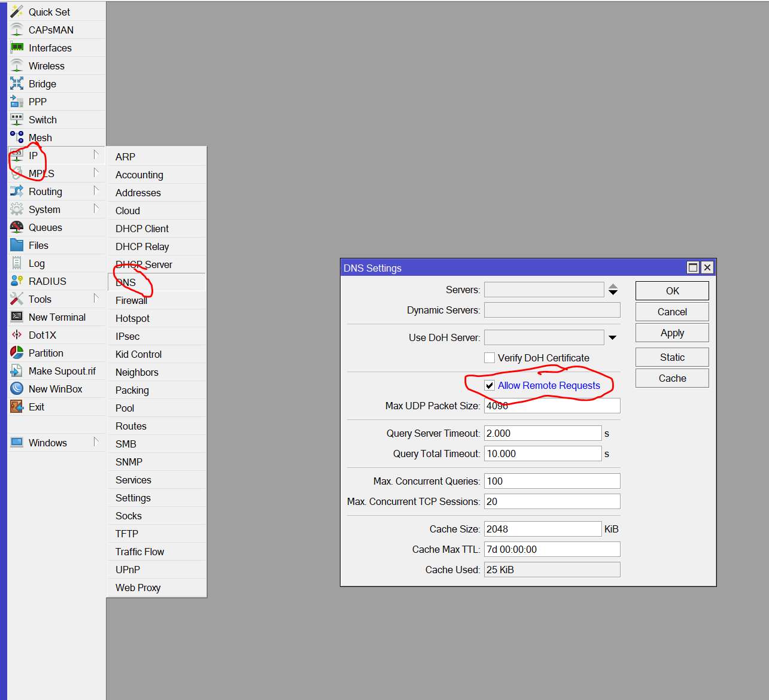The width and height of the screenshot is (769, 700).
Task: Click the Switch icon in sidebar
Action: [x=17, y=119]
